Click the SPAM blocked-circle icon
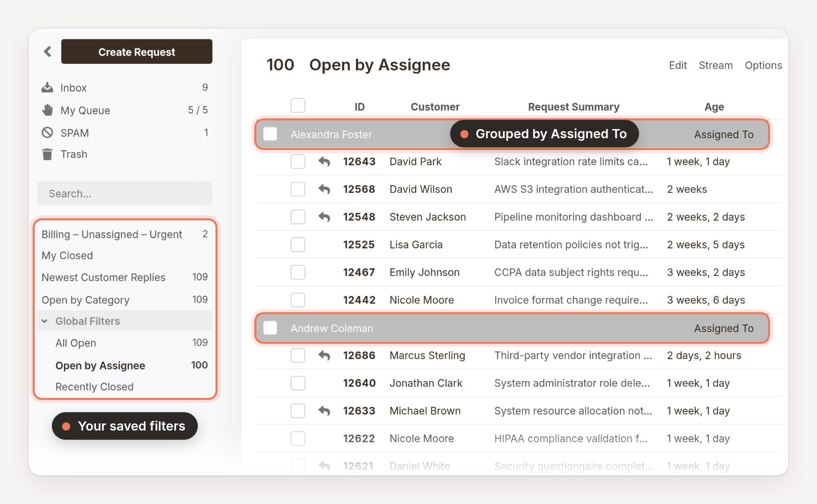The height and width of the screenshot is (504, 817). tap(47, 133)
